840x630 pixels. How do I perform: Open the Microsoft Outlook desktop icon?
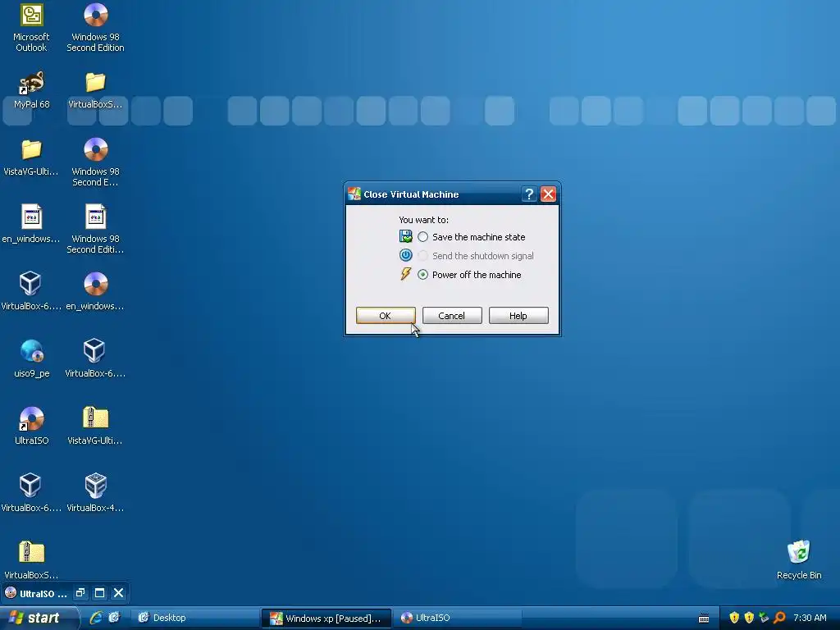click(x=31, y=28)
